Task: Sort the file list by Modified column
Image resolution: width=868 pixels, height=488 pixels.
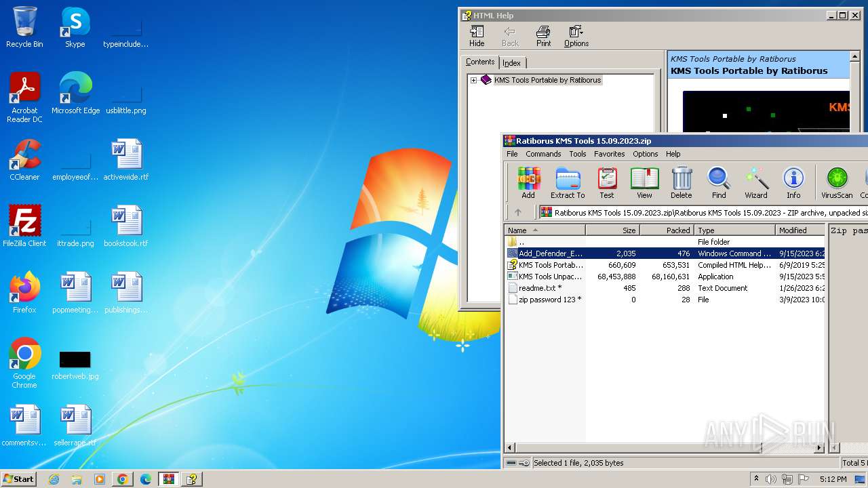Action: 800,230
